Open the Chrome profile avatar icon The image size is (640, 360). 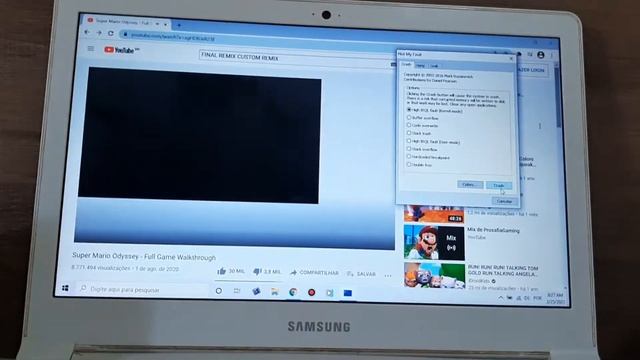click(541, 55)
